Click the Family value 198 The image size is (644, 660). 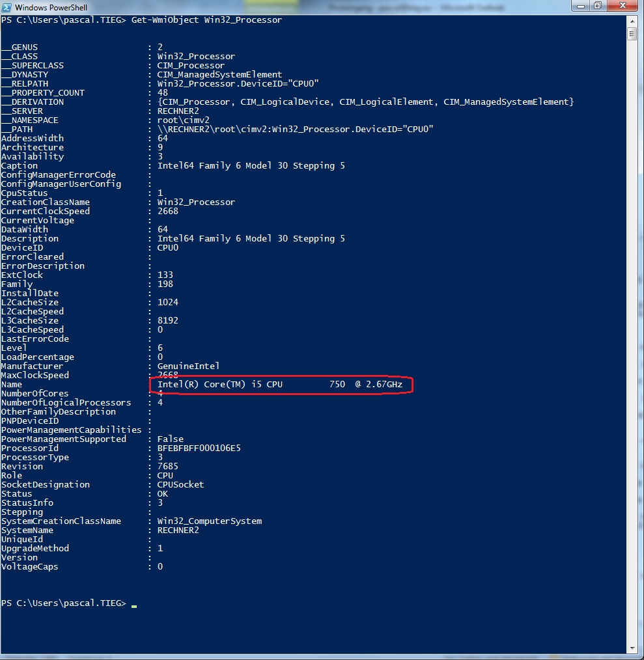pyautogui.click(x=165, y=284)
